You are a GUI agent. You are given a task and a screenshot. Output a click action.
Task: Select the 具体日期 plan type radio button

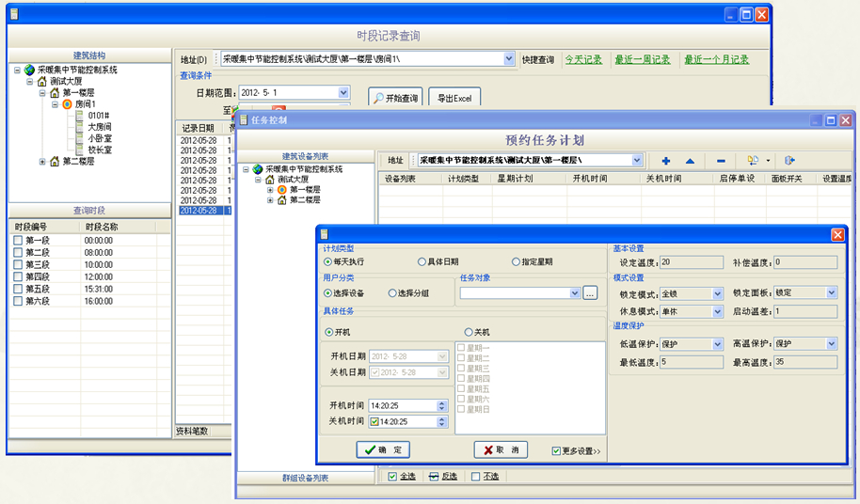coord(422,261)
